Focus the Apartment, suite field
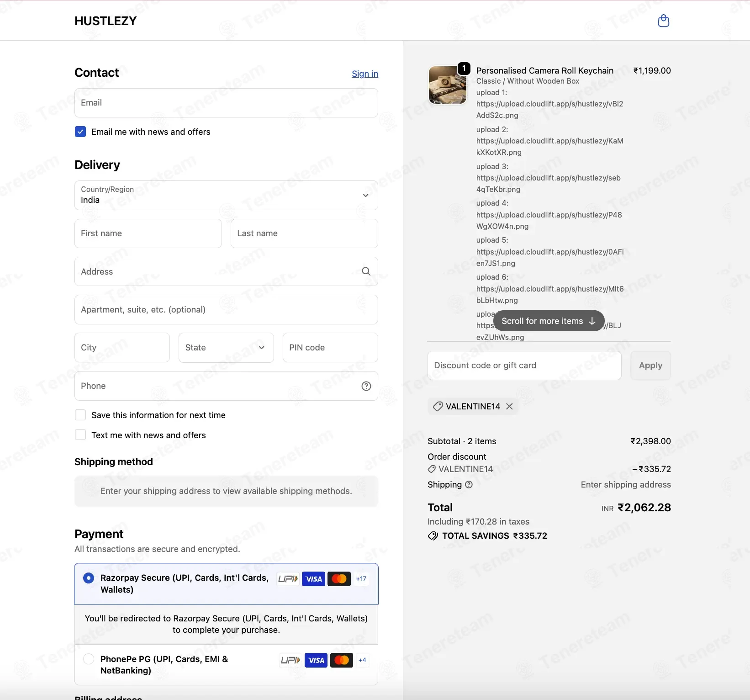 pos(226,310)
